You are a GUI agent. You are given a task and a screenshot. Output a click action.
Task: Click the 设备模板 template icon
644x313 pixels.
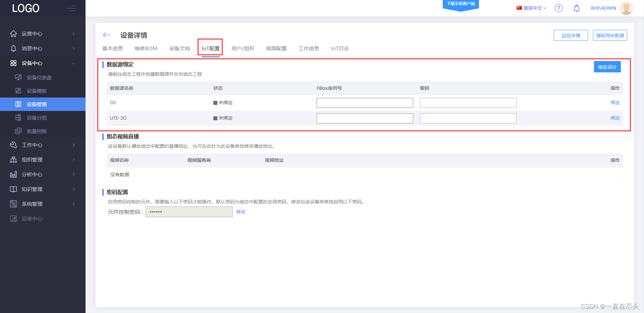pos(18,91)
